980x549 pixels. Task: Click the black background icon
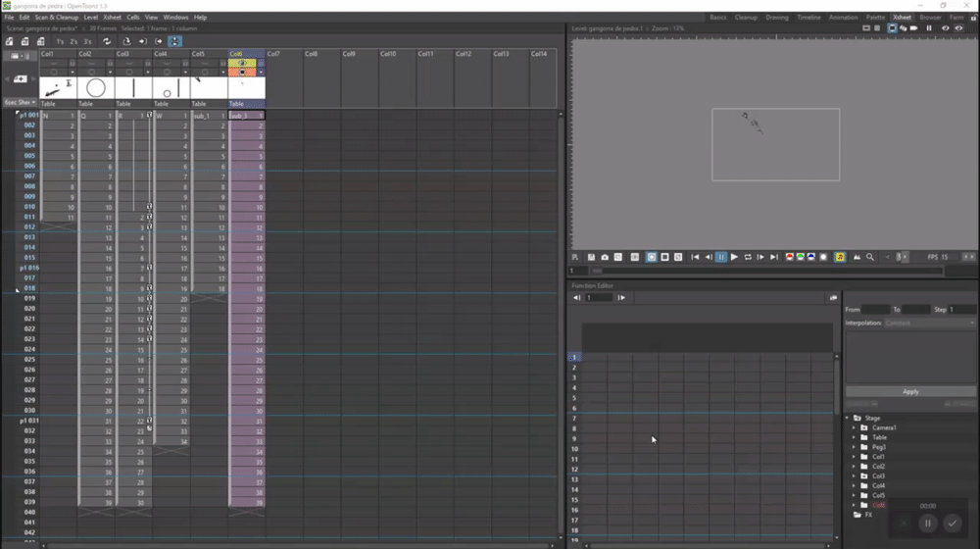(665, 257)
